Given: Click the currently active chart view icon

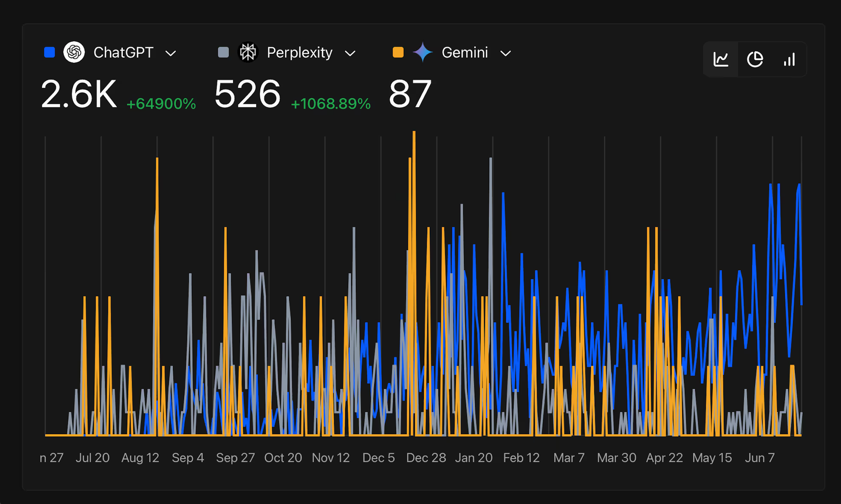Looking at the screenshot, I should click(x=722, y=59).
